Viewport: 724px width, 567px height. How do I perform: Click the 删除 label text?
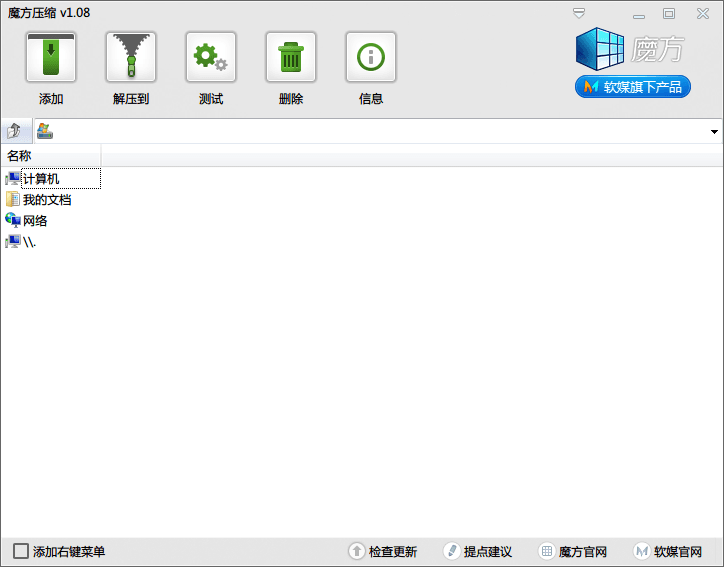click(291, 98)
